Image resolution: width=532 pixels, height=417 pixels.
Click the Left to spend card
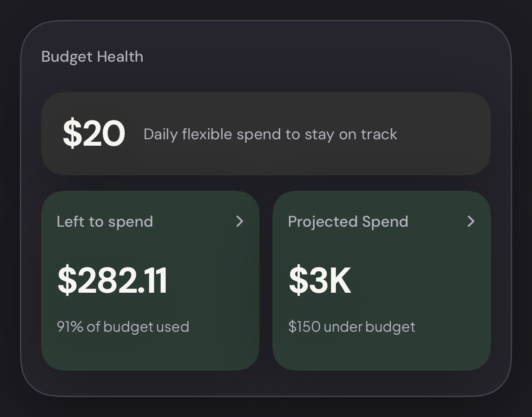[150, 281]
